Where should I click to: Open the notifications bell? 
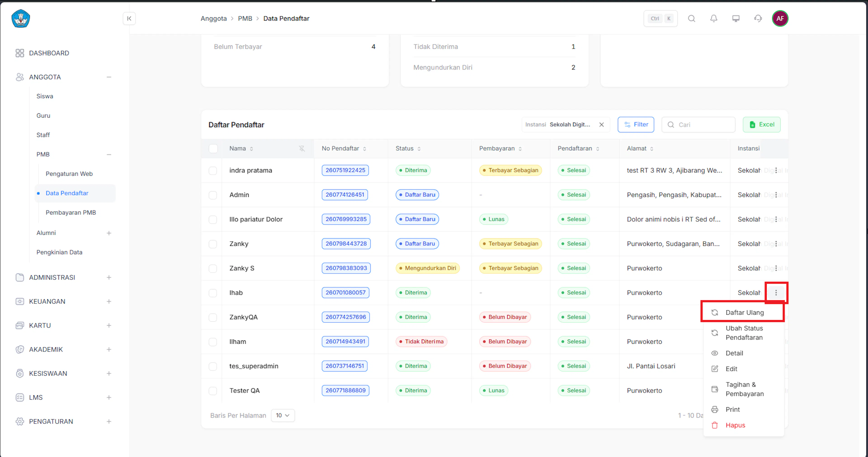pos(714,19)
